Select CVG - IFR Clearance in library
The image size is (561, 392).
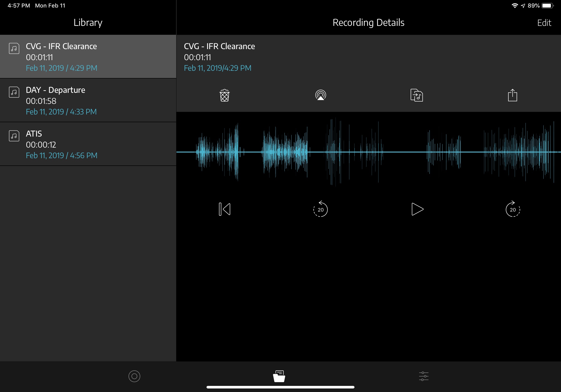pyautogui.click(x=88, y=57)
